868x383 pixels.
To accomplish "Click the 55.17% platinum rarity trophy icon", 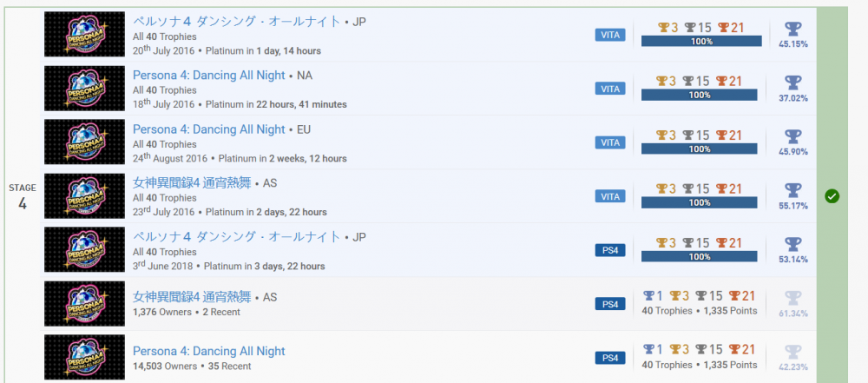I will coord(793,191).
